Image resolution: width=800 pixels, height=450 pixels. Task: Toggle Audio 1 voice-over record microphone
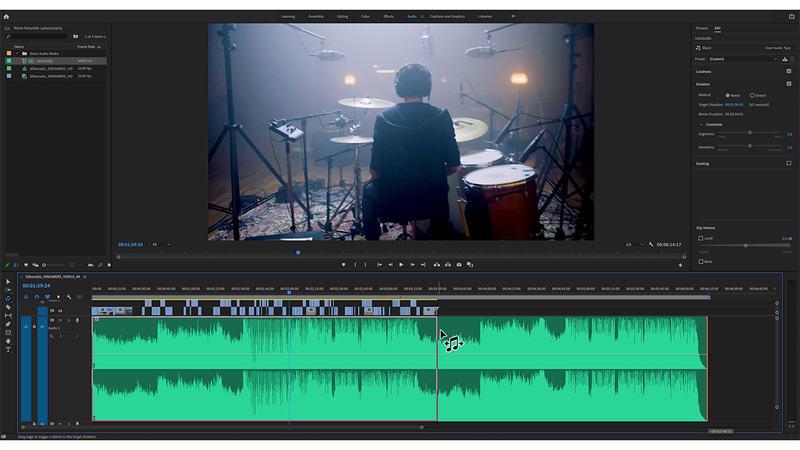(x=78, y=320)
